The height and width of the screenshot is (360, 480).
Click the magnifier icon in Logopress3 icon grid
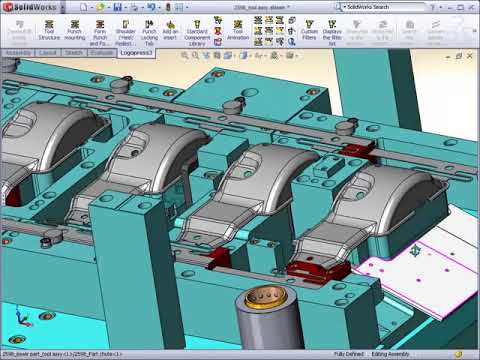coord(292,42)
